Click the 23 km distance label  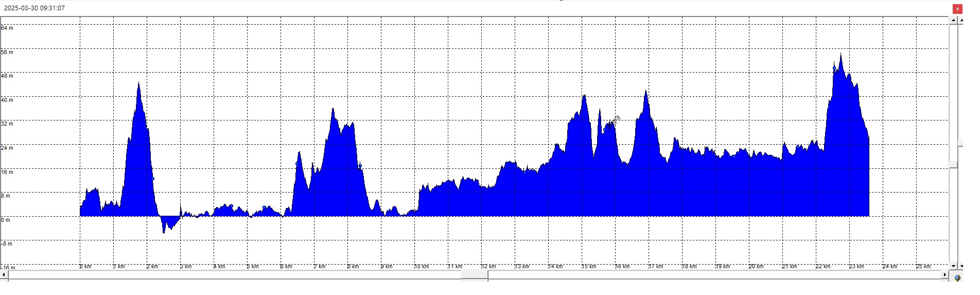[857, 266]
